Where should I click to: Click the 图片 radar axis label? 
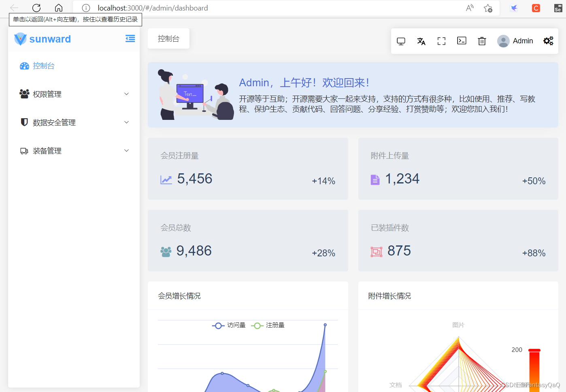coord(458,325)
